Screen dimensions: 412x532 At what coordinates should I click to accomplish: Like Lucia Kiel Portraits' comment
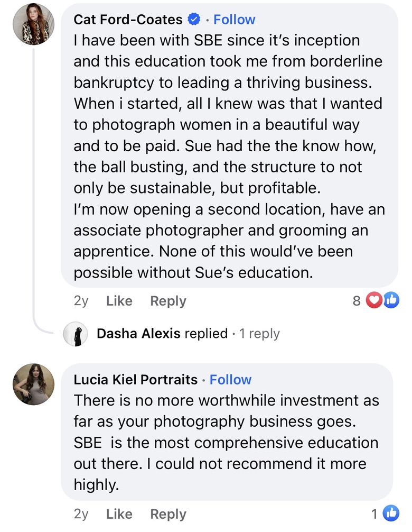coord(119,514)
